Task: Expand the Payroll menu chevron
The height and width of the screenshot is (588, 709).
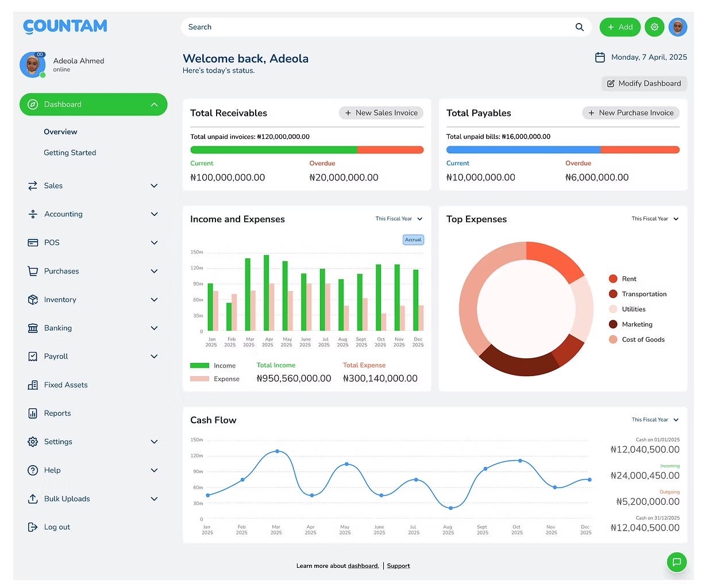Action: 154,356
